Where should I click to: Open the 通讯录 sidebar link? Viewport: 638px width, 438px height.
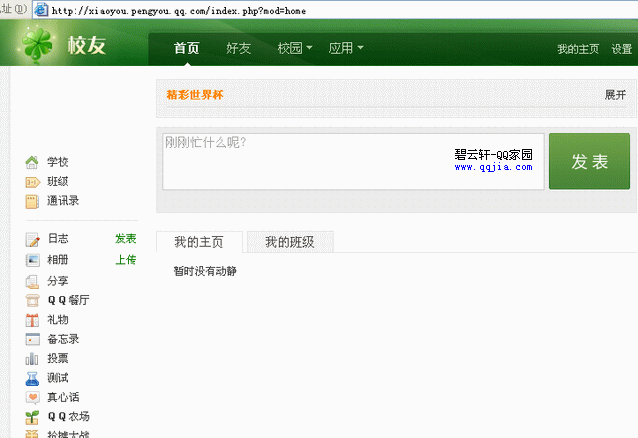[x=63, y=201]
